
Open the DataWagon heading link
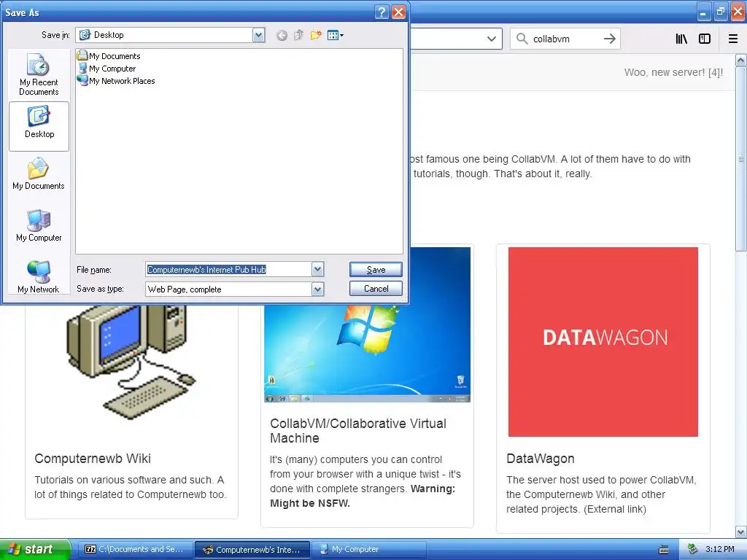coord(541,459)
